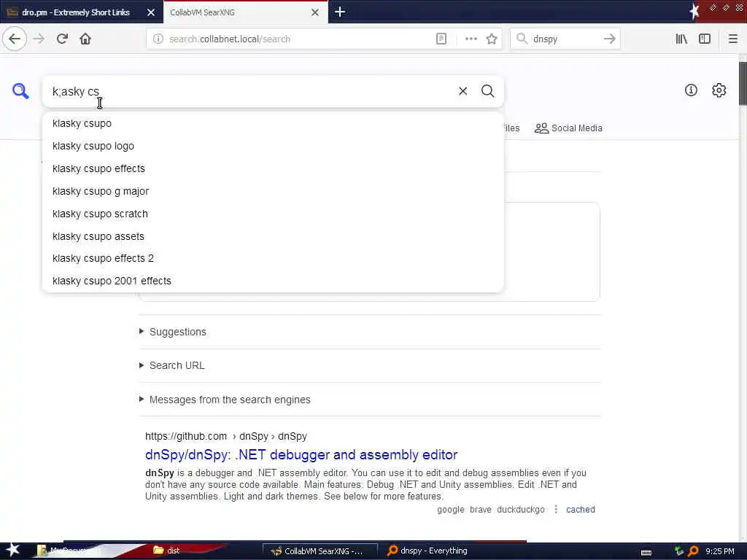Screen dimensions: 747x560
Task: Click the github.com result URL
Action: (226, 436)
